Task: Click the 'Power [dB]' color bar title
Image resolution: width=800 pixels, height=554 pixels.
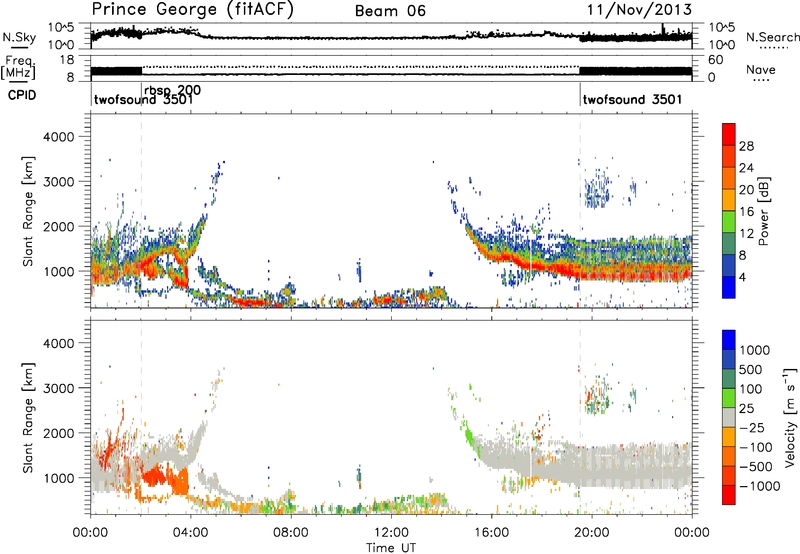Action: coord(763,211)
